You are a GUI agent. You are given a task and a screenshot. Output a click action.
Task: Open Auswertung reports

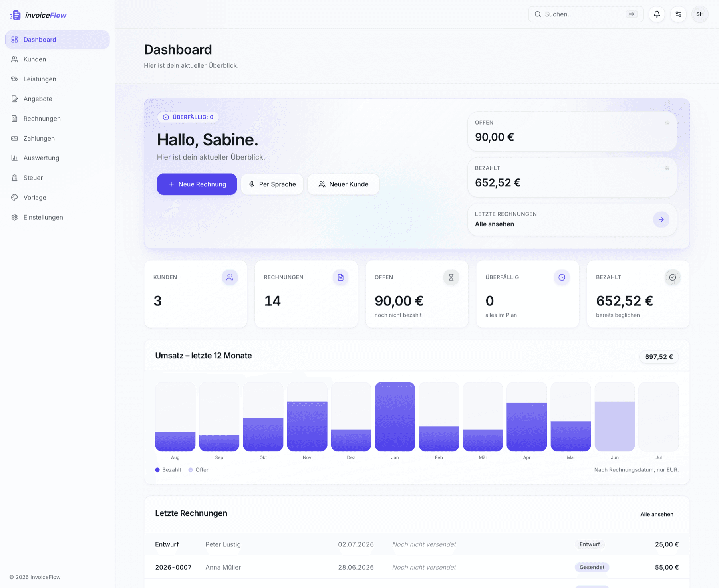click(58, 158)
